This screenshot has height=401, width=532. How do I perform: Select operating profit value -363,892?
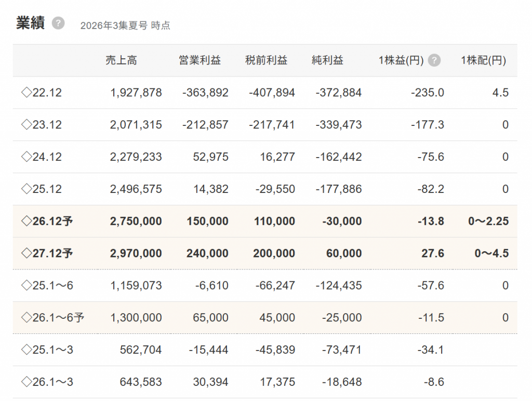tap(205, 93)
